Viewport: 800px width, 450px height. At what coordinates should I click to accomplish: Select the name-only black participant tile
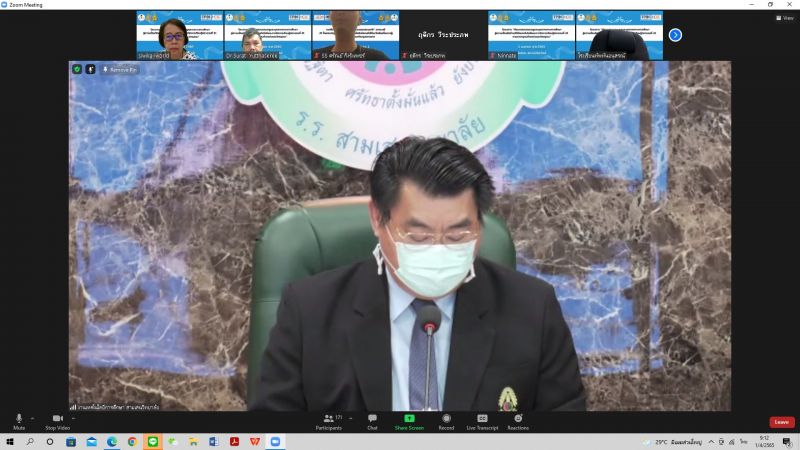click(443, 35)
